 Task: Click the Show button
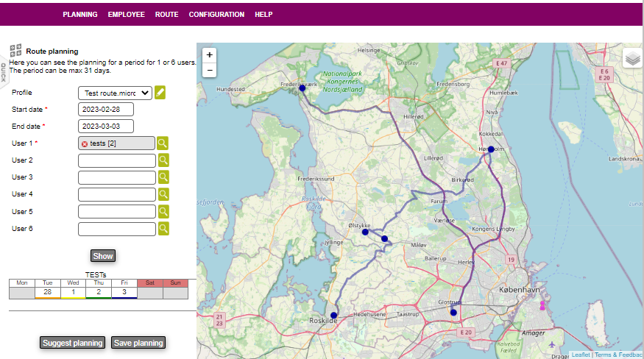click(x=103, y=256)
